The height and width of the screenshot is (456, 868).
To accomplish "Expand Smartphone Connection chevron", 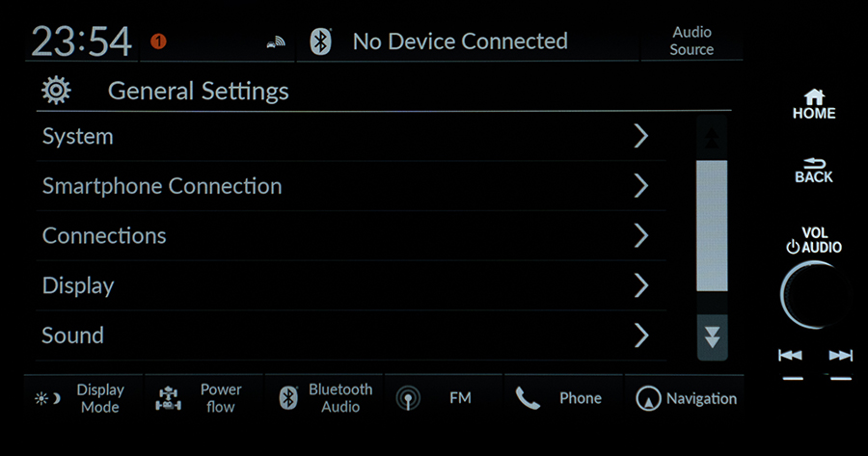I will pyautogui.click(x=641, y=185).
